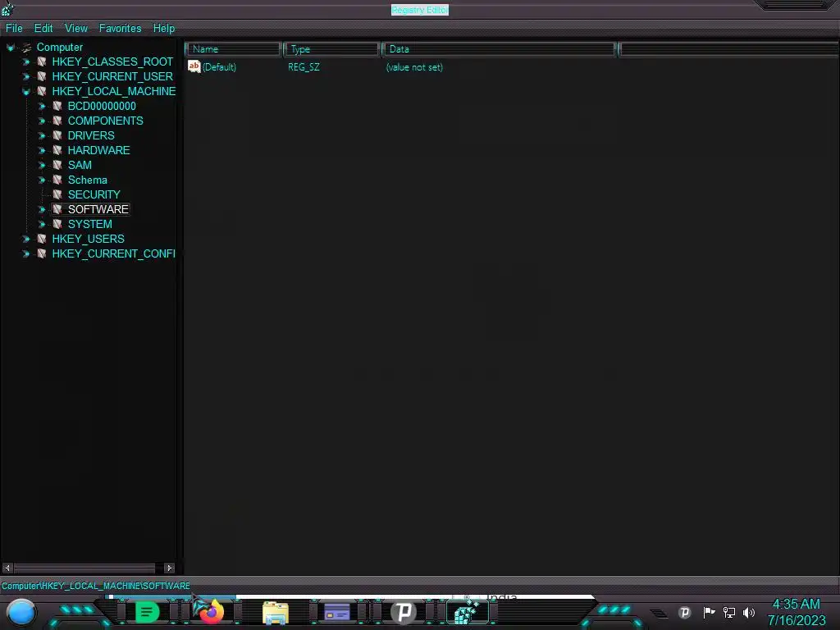Click the SECURITY key icon
This screenshot has width=840, height=630.
coord(57,194)
